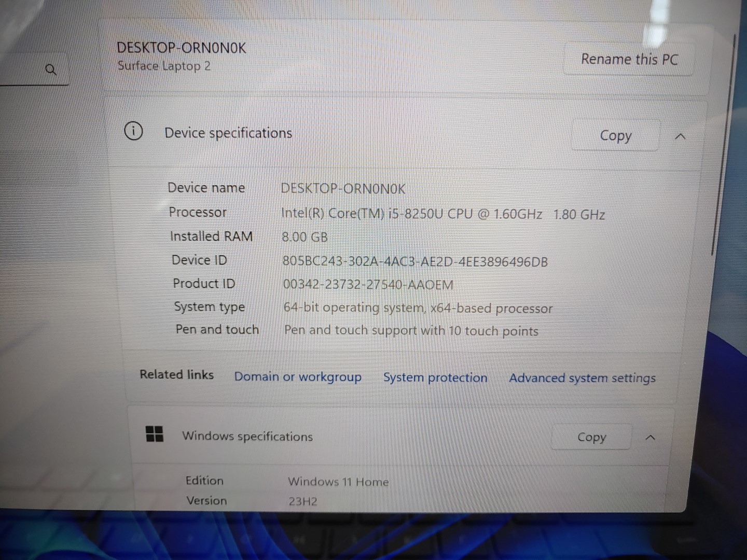Click the Processor label
Viewport: 747px width, 560px height.
[198, 212]
